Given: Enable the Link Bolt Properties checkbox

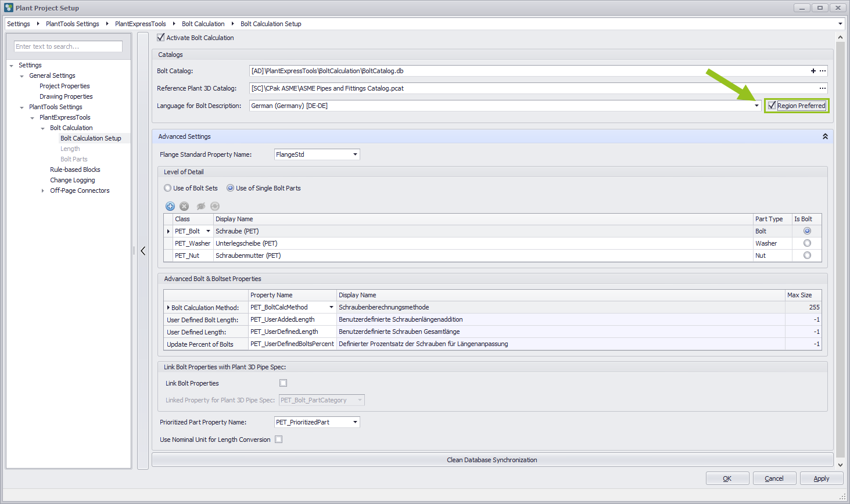Looking at the screenshot, I should coord(283,383).
